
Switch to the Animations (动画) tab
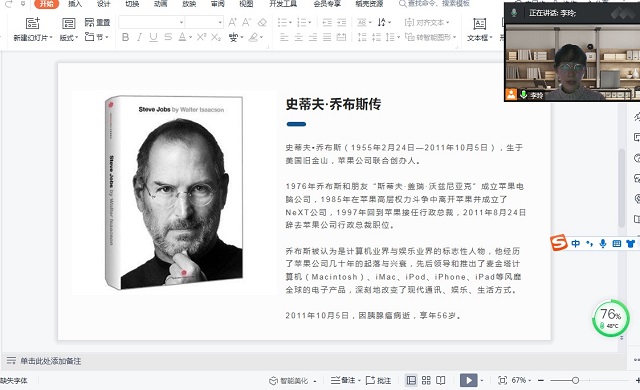[160, 4]
